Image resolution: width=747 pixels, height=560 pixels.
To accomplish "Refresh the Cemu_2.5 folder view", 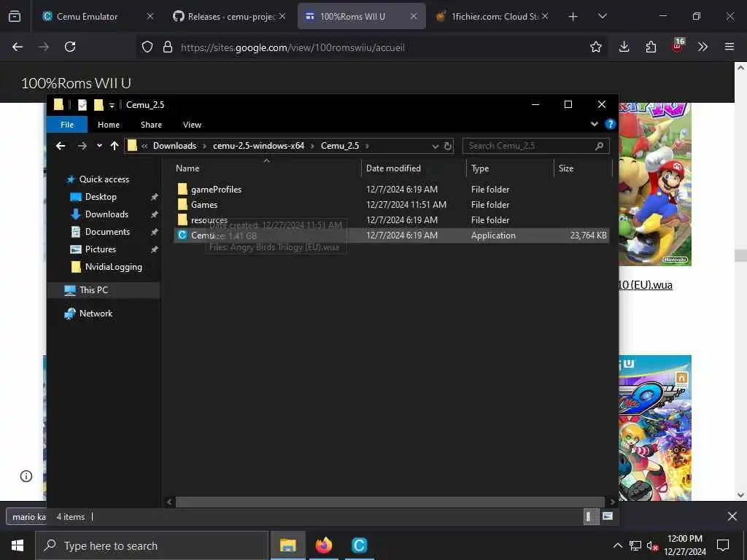I will (448, 146).
